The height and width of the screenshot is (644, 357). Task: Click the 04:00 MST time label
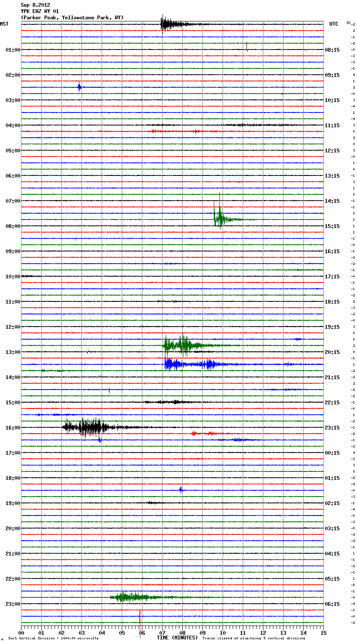point(13,126)
